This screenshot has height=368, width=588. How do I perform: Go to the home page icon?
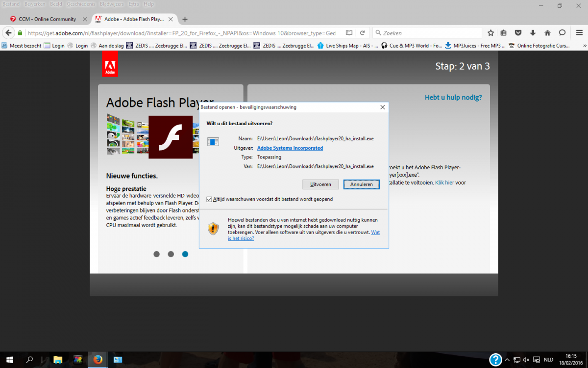point(547,33)
